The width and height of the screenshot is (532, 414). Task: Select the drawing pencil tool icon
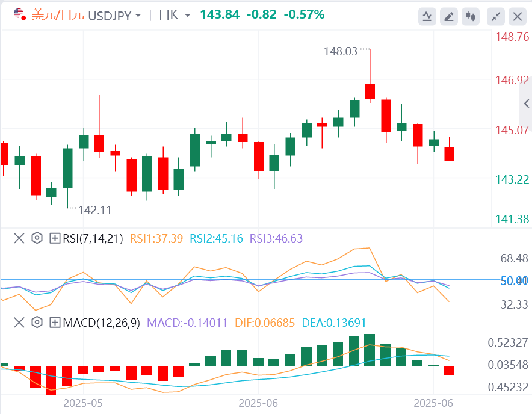[x=448, y=16]
